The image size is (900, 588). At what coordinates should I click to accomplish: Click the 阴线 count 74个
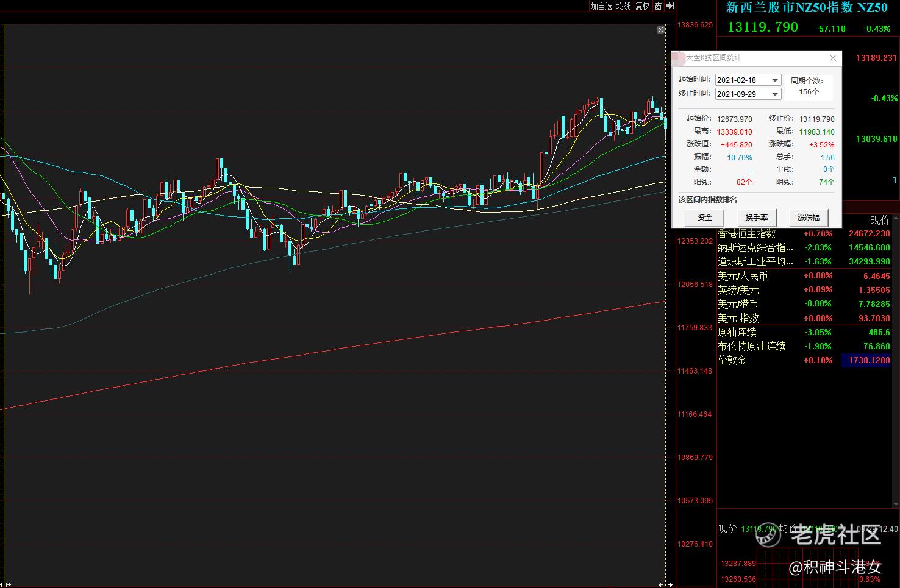827,182
